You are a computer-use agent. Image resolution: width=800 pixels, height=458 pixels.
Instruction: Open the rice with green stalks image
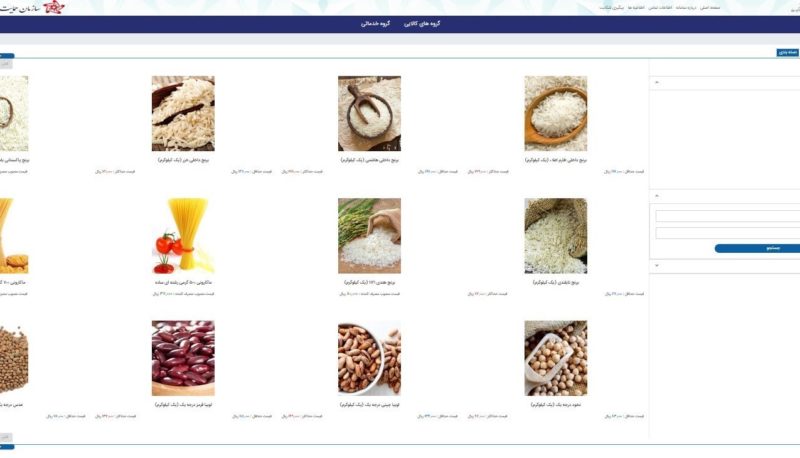[369, 236]
